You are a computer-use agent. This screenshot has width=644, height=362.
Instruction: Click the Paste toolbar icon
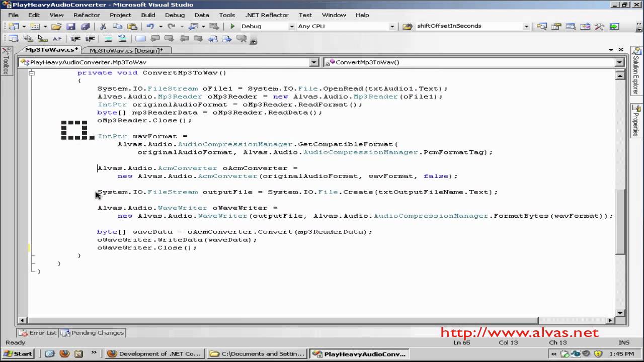(132, 26)
